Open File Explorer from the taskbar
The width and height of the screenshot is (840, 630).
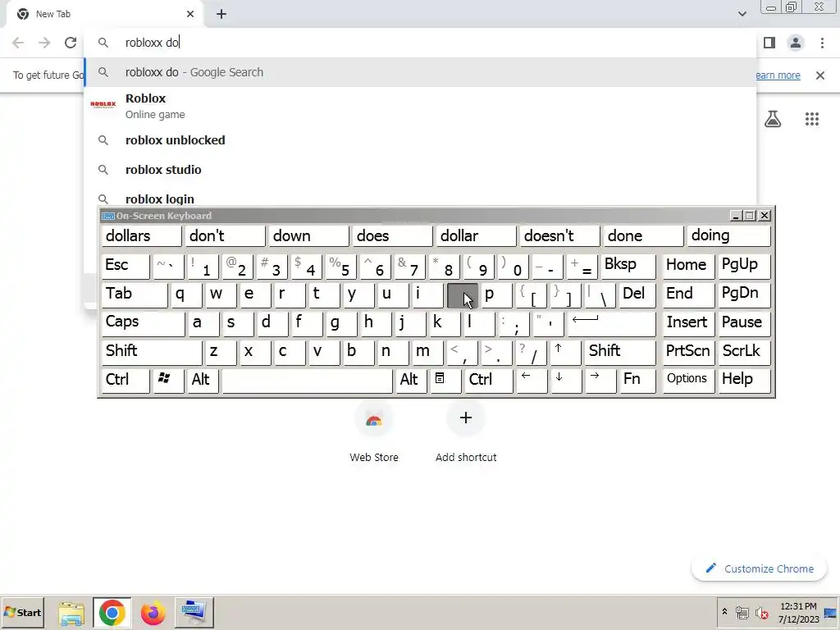tap(71, 613)
